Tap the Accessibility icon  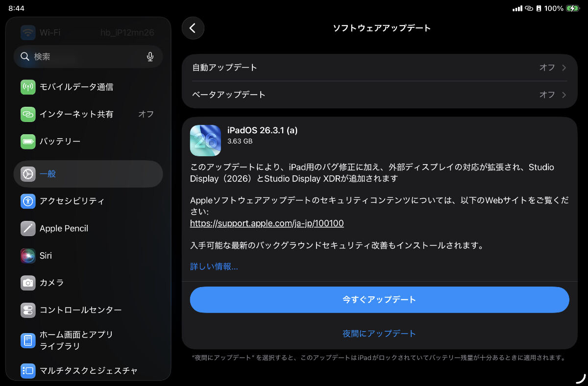[28, 201]
